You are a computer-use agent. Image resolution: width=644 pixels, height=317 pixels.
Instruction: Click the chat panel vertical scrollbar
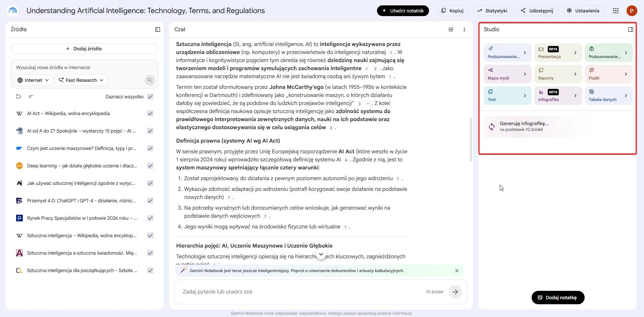[471, 140]
